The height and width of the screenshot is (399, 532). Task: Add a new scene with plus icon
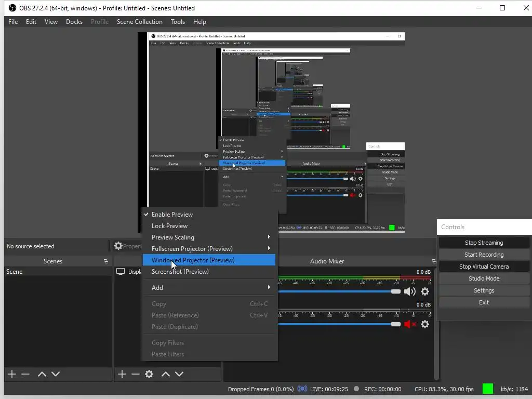(12, 374)
